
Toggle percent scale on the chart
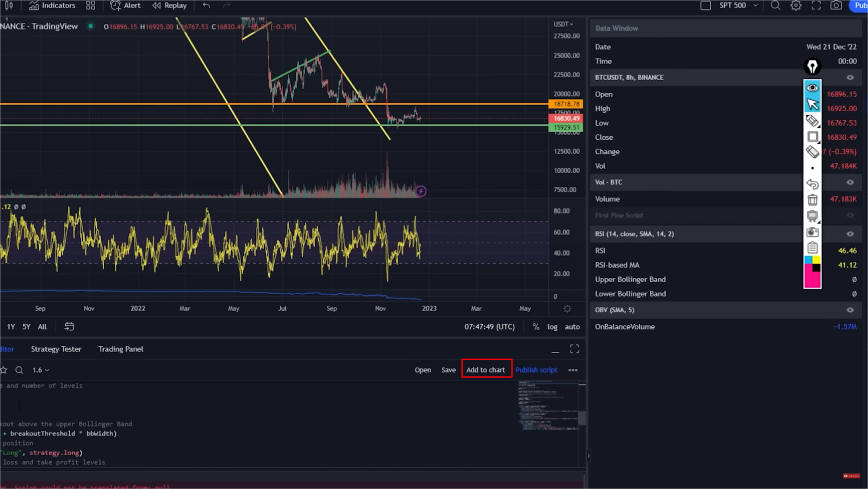point(536,327)
